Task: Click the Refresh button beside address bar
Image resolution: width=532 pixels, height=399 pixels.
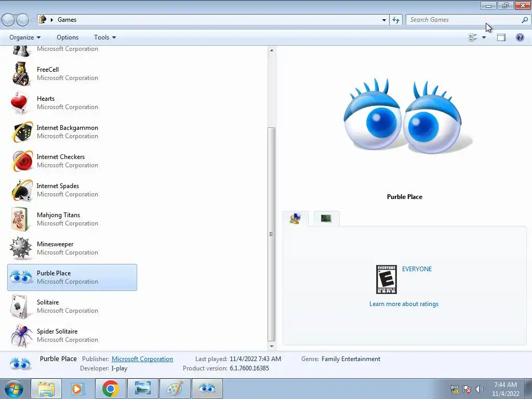Action: (x=395, y=20)
